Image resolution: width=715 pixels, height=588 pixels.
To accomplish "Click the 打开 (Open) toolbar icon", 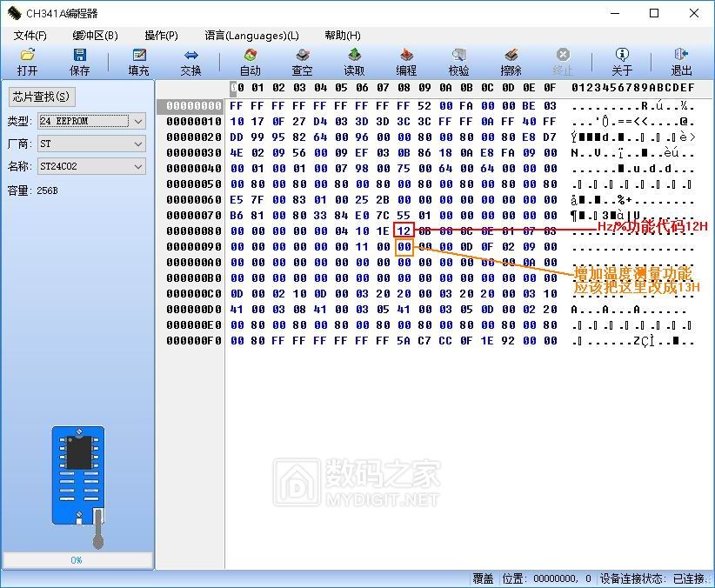I will tap(27, 62).
